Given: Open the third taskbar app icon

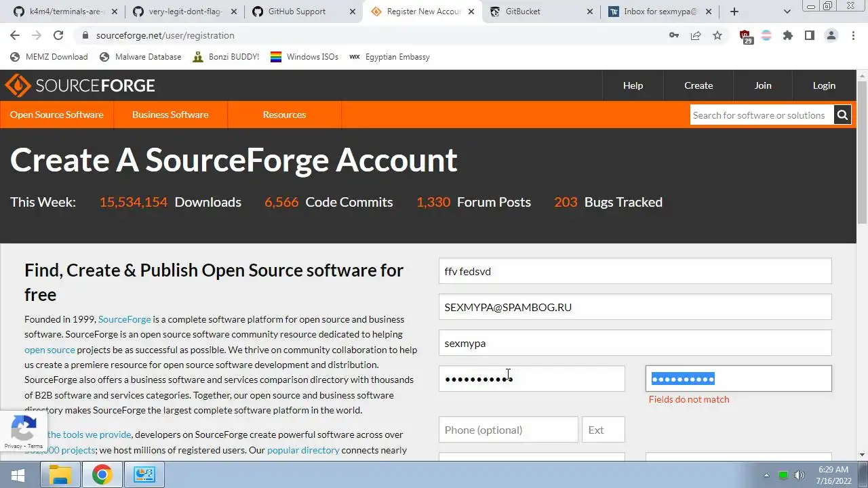Looking at the screenshot, I should pyautogui.click(x=144, y=474).
